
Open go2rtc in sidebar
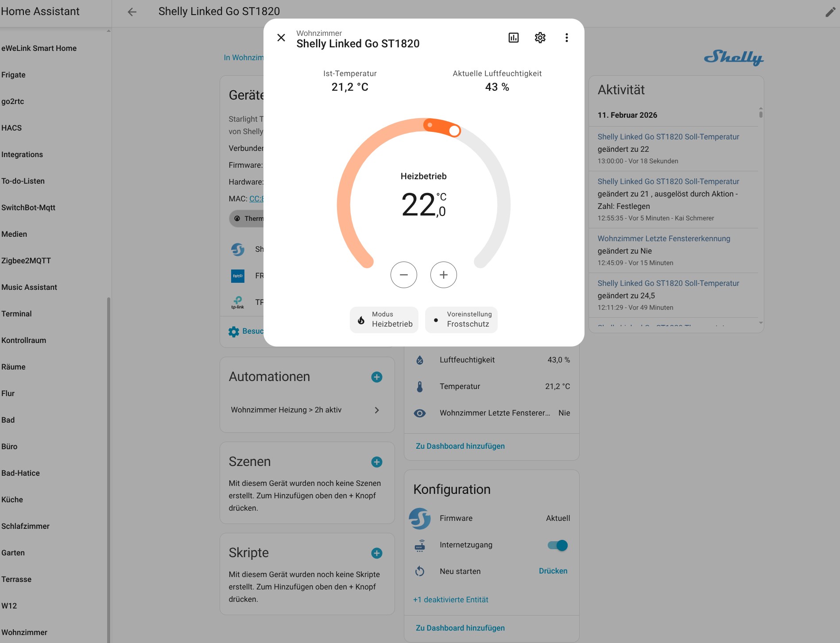point(13,101)
